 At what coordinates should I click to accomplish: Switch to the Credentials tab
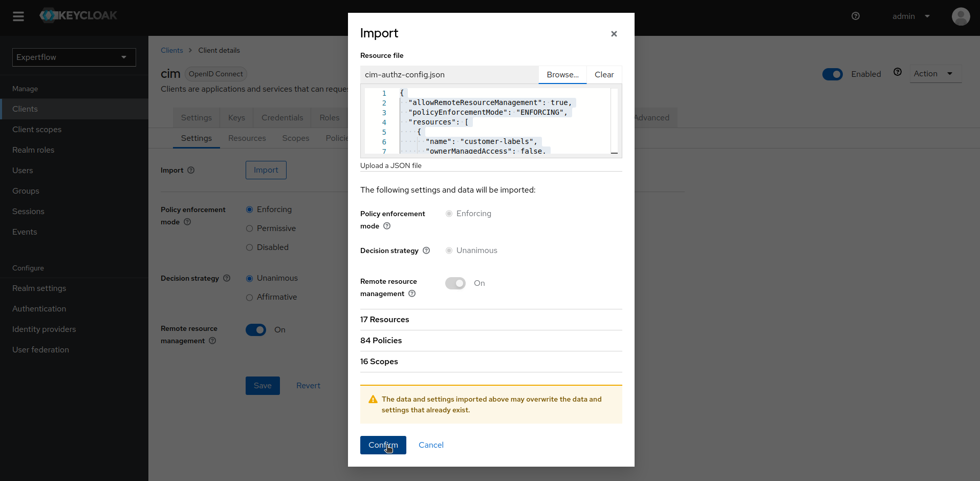[281, 117]
